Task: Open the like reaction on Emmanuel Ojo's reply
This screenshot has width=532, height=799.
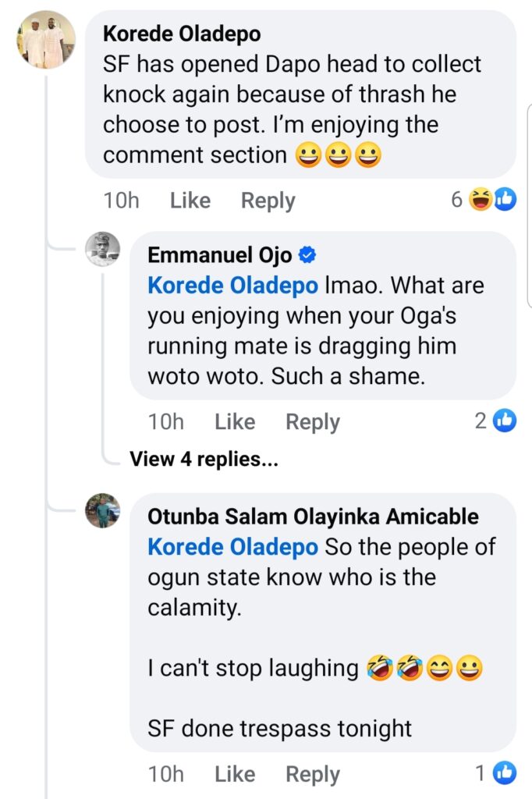Action: pos(505,422)
